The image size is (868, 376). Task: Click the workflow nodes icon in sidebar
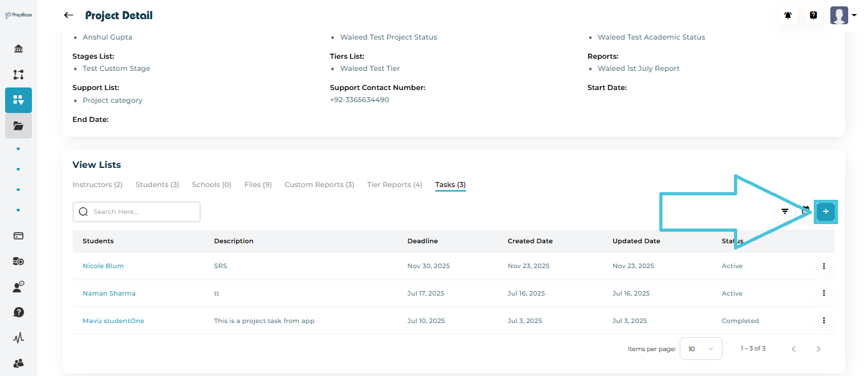pyautogui.click(x=19, y=75)
